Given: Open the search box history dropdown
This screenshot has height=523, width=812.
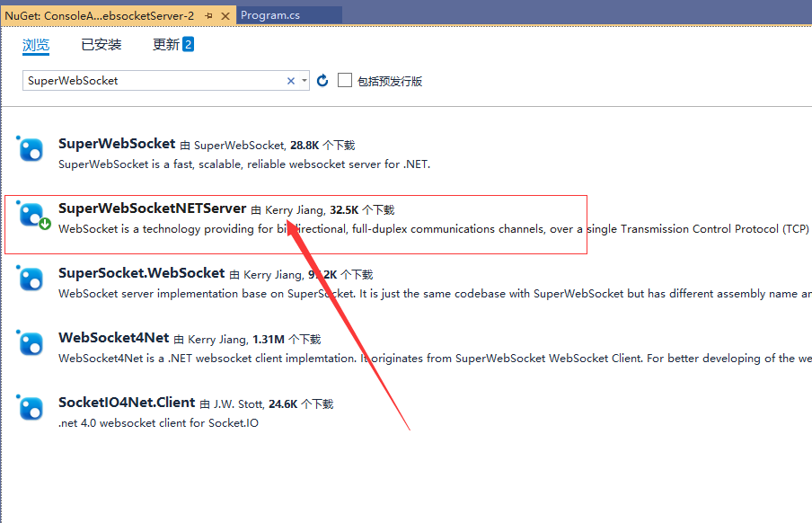Looking at the screenshot, I should coord(304,80).
